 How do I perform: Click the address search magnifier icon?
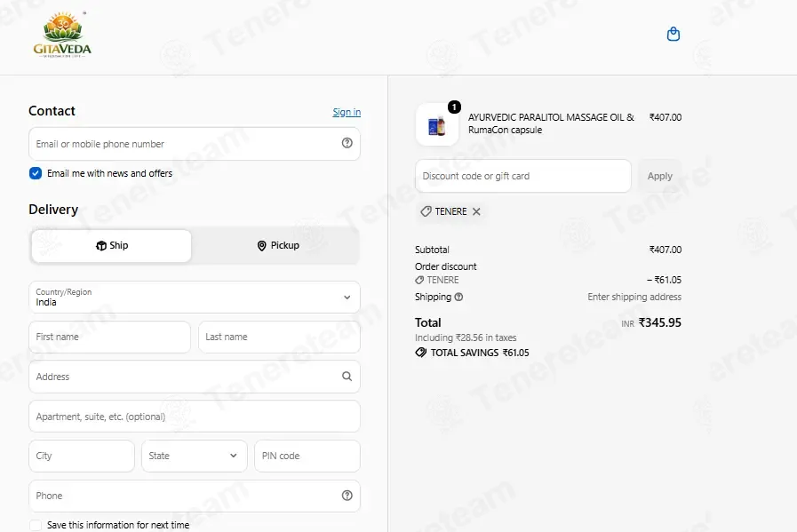tap(347, 376)
